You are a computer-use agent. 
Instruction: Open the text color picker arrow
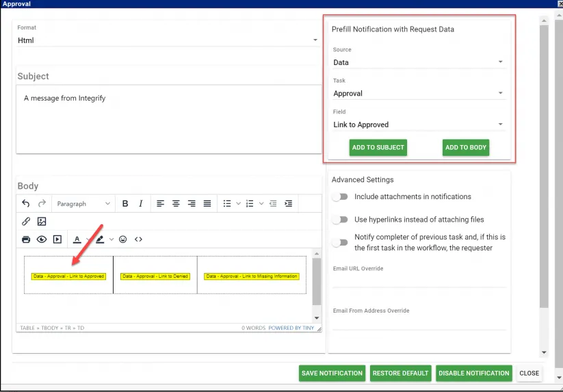88,239
